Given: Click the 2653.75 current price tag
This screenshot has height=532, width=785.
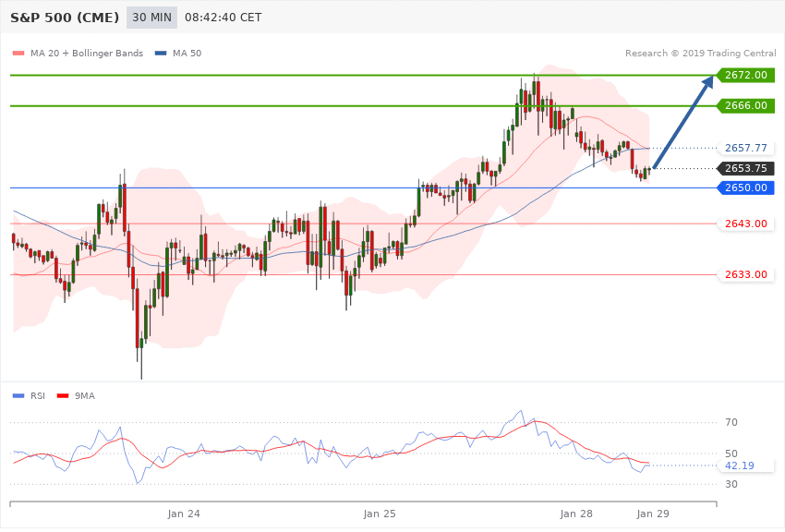Looking at the screenshot, I should tap(746, 169).
